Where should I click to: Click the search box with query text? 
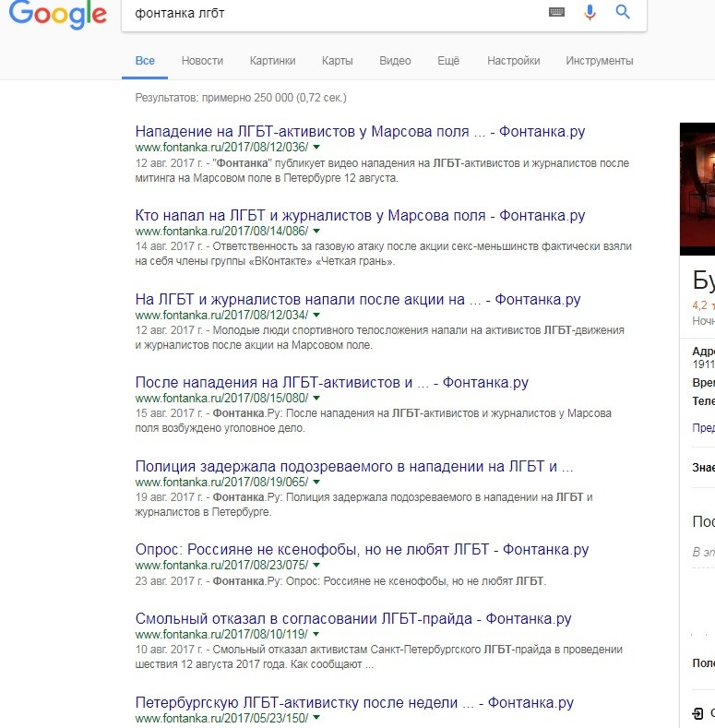point(332,14)
